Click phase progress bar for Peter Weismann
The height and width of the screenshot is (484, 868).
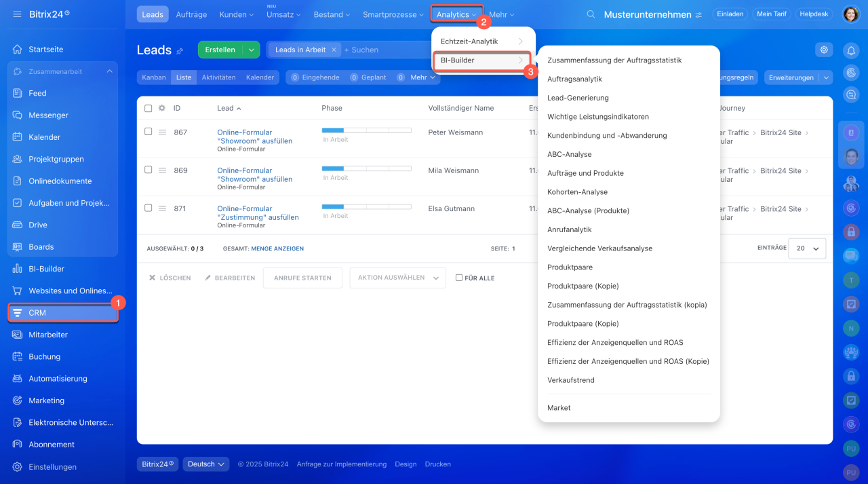point(366,130)
